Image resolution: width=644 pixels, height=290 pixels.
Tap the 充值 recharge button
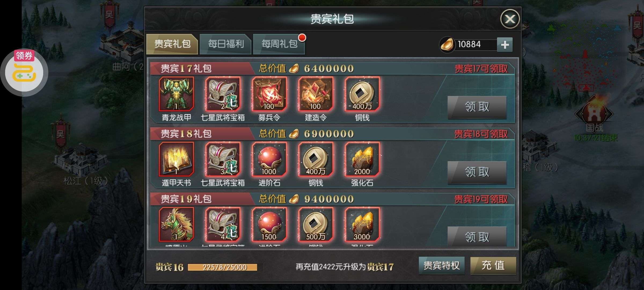tap(493, 266)
